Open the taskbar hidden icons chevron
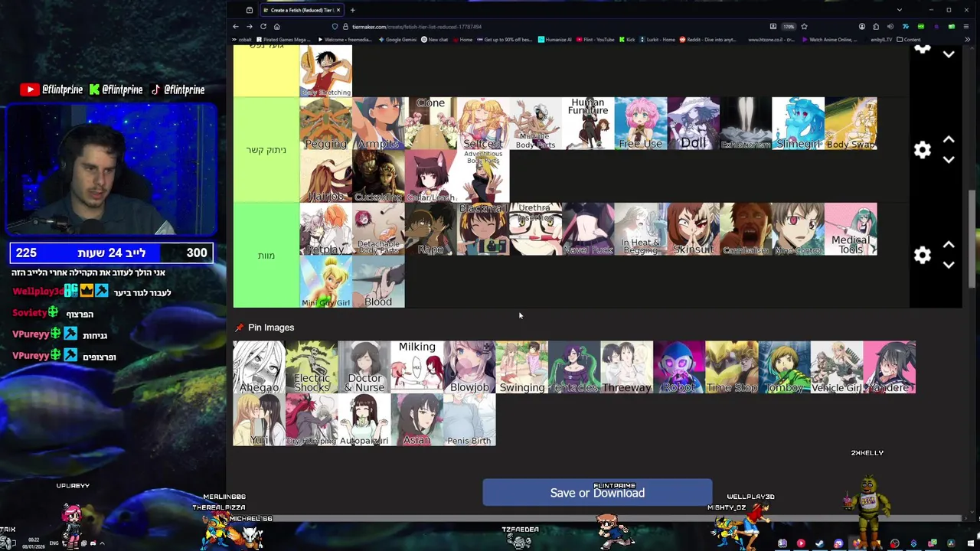This screenshot has width=980, height=551. (102, 543)
